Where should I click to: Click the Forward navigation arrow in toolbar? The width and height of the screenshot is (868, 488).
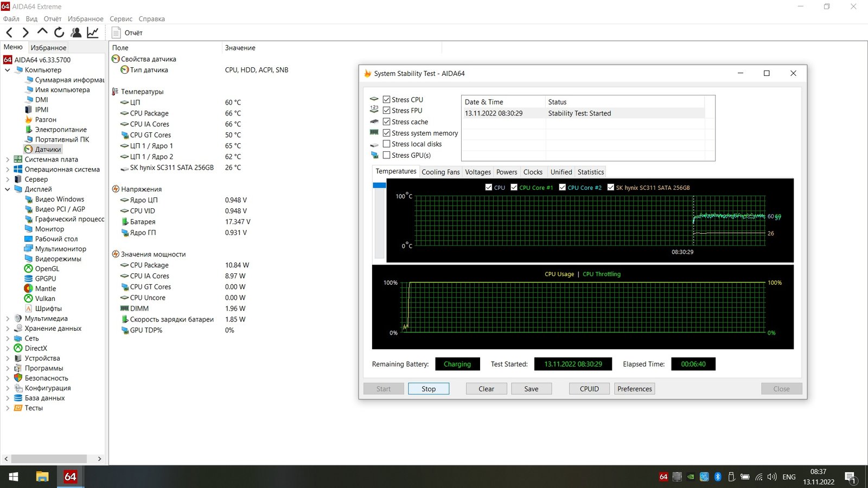(x=25, y=33)
